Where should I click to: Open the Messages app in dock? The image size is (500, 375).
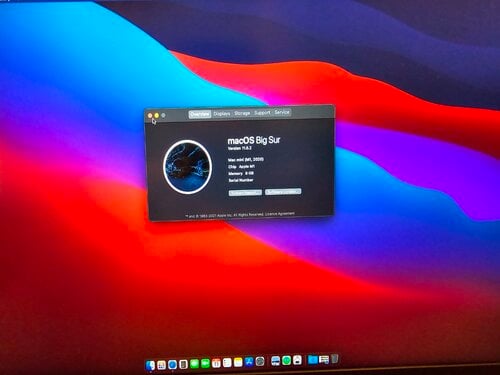pyautogui.click(x=194, y=363)
